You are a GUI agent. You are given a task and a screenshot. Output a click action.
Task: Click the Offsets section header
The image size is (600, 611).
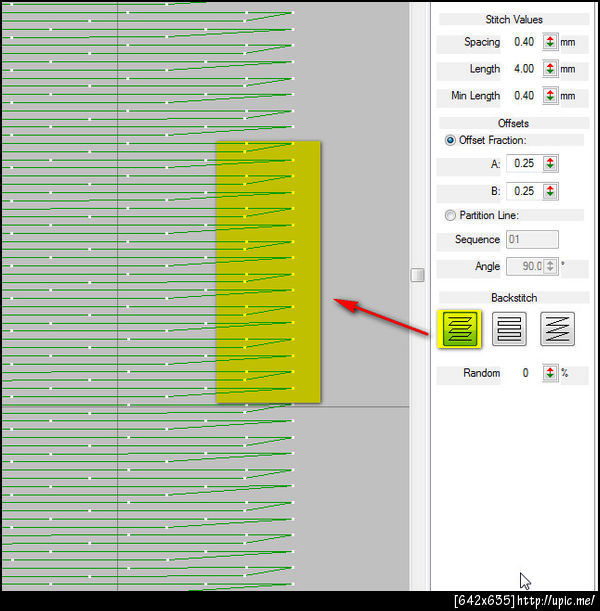(x=514, y=123)
